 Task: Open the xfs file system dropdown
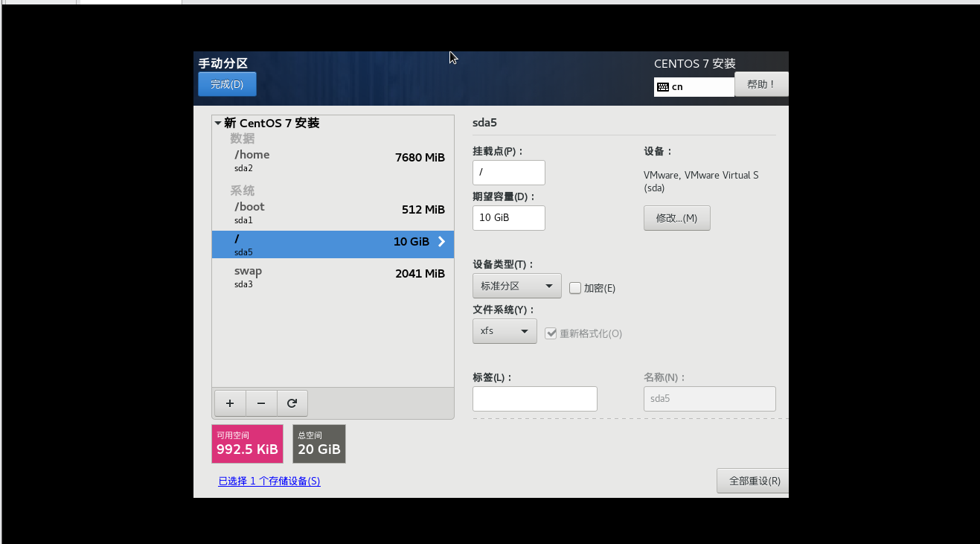tap(505, 331)
